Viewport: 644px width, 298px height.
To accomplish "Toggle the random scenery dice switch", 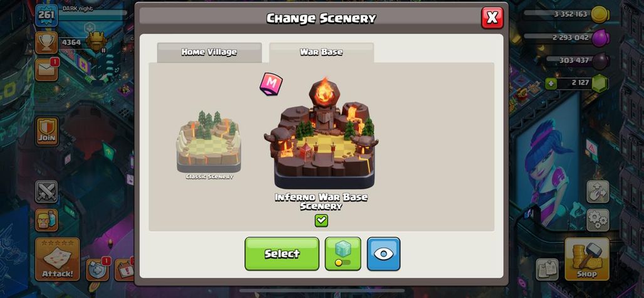I will coord(343,253).
